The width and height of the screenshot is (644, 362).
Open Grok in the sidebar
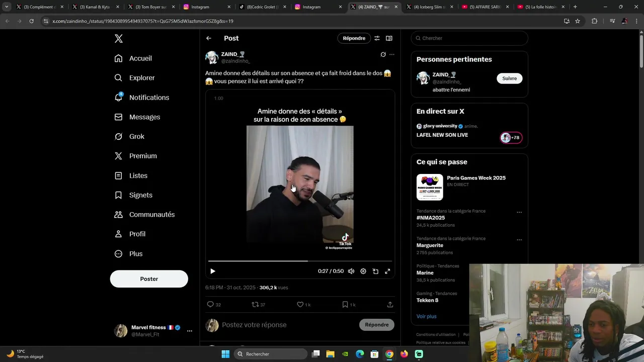point(130,136)
